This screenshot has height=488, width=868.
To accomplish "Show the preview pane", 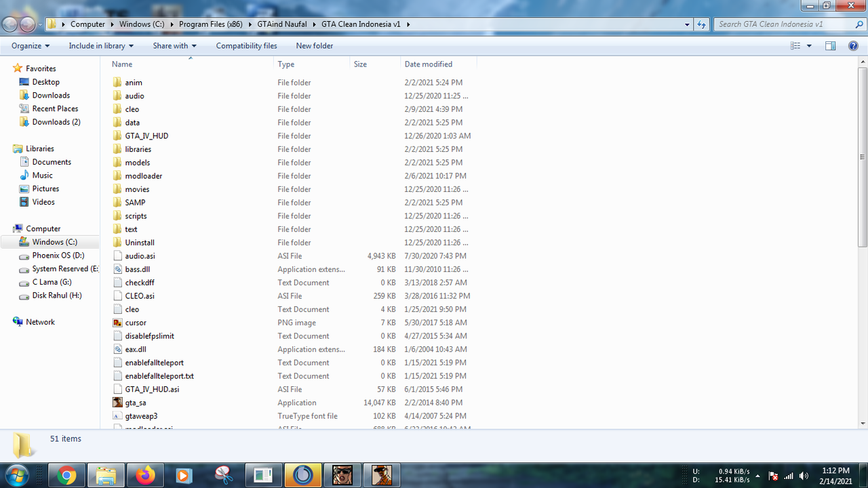I will coord(830,45).
